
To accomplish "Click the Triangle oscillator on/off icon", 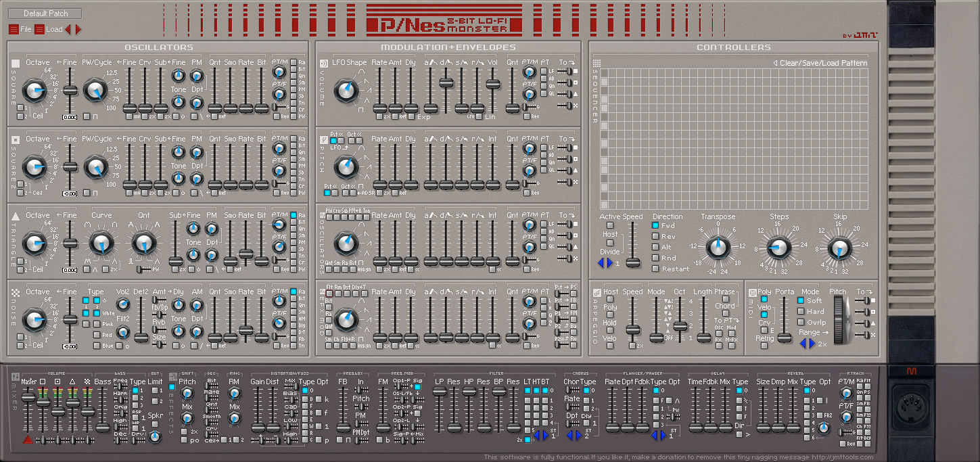I will click(x=15, y=216).
